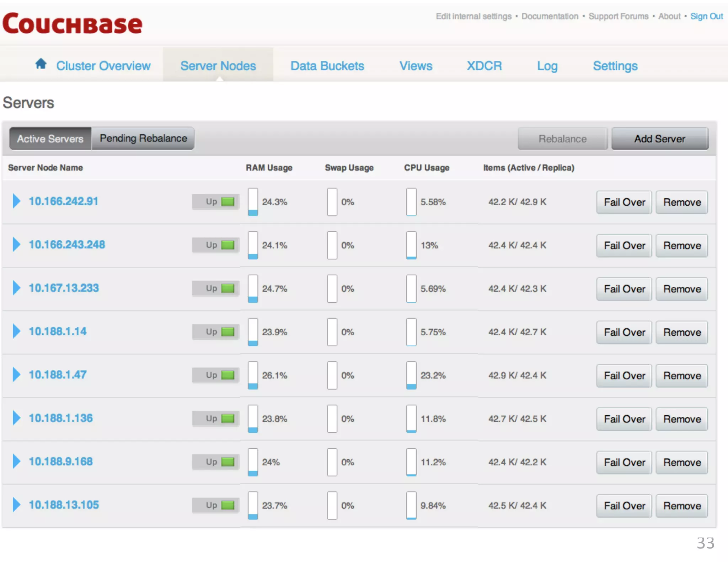The width and height of the screenshot is (728, 562).
Task: Fail over server 10.188.13.105
Action: pyautogui.click(x=624, y=506)
